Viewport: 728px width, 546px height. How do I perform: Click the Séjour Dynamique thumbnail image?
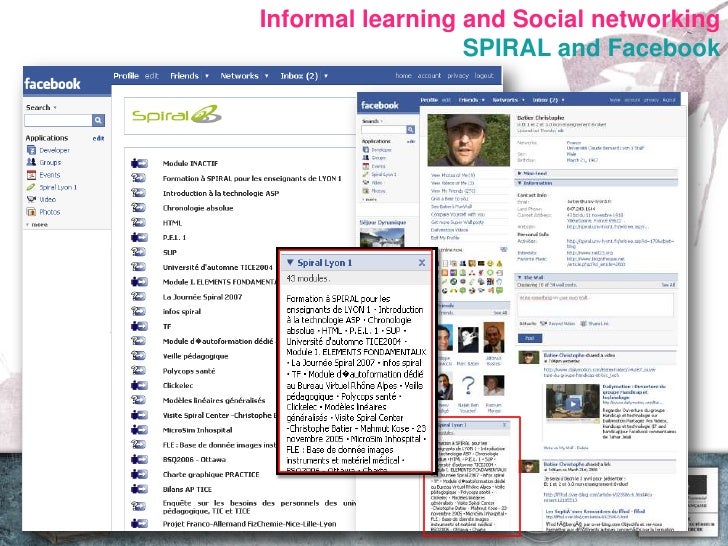(382, 238)
